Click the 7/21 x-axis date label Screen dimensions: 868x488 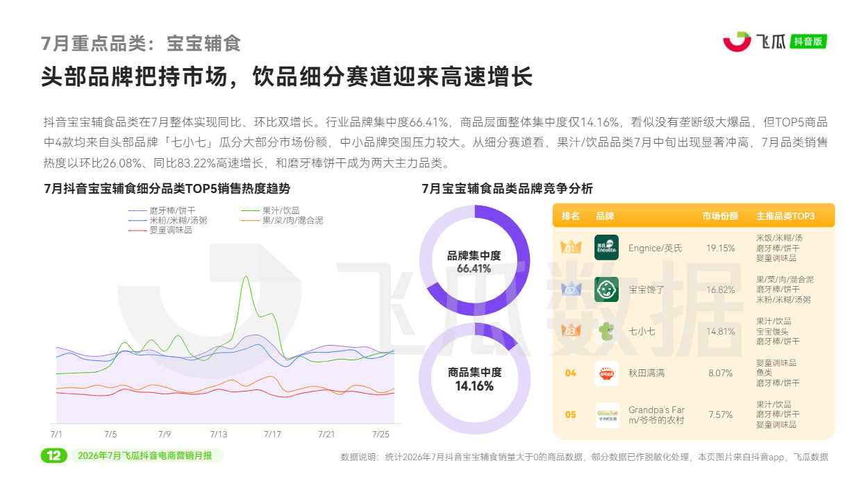pos(326,434)
